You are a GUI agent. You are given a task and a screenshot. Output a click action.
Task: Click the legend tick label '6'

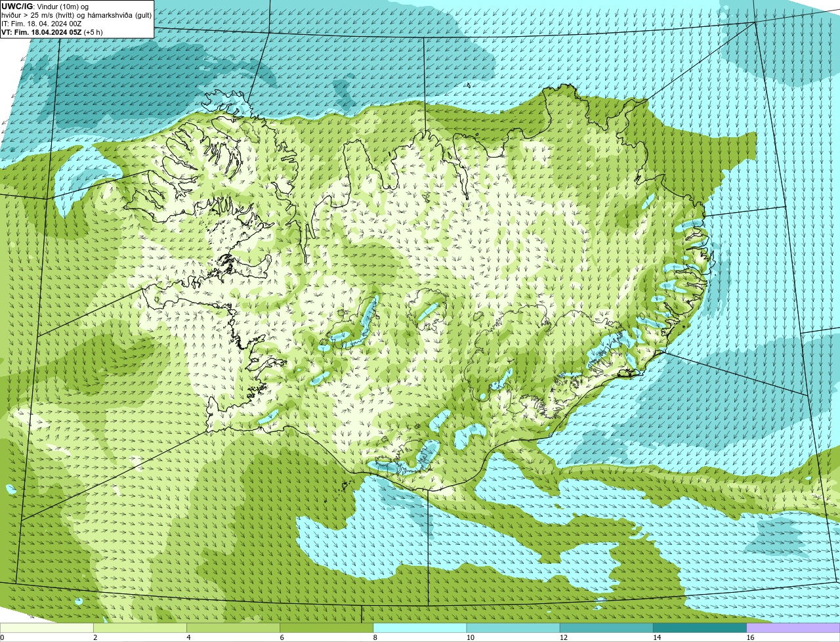point(282,637)
